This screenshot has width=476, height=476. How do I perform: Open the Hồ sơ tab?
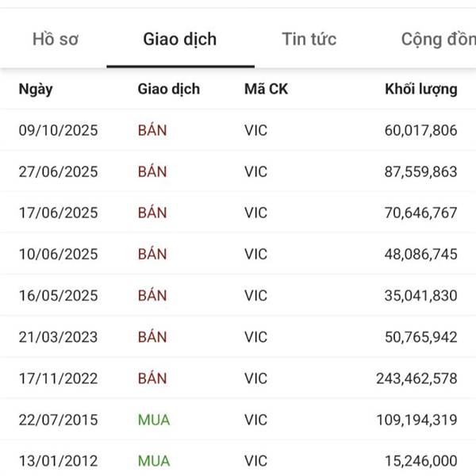56,39
